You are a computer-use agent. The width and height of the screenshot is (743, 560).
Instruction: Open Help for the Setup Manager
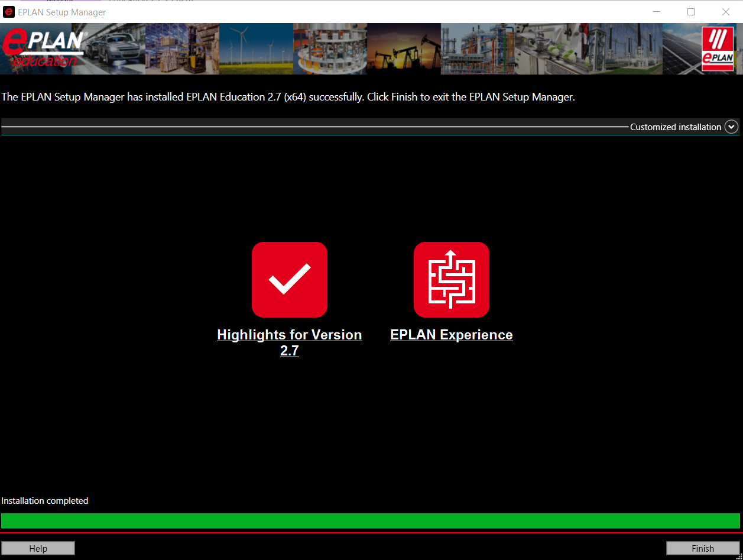coord(38,548)
